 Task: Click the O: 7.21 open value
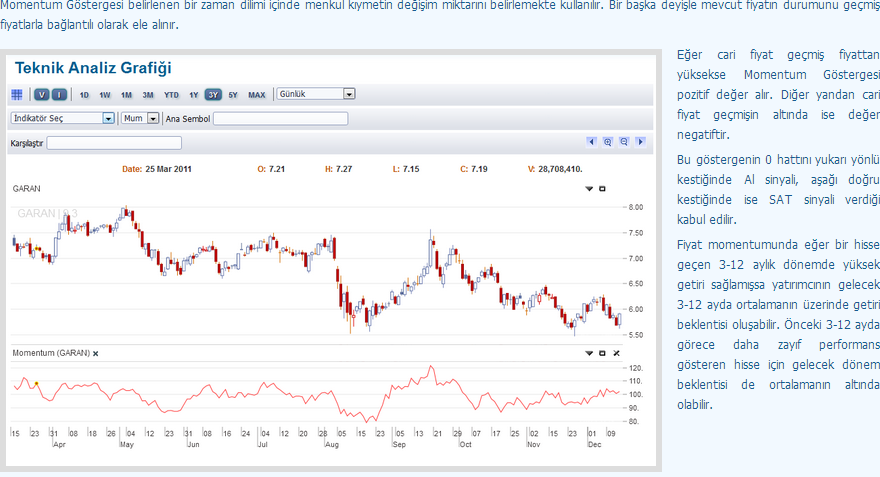coord(271,169)
